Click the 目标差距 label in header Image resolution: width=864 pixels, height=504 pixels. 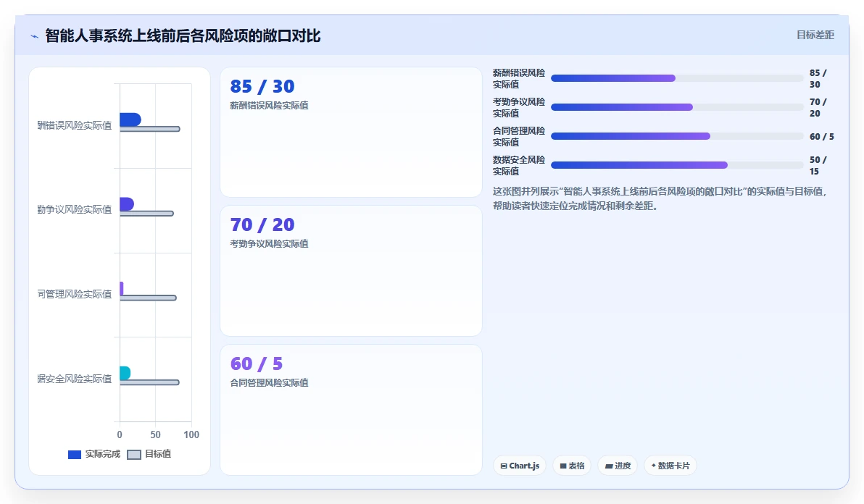click(x=815, y=35)
